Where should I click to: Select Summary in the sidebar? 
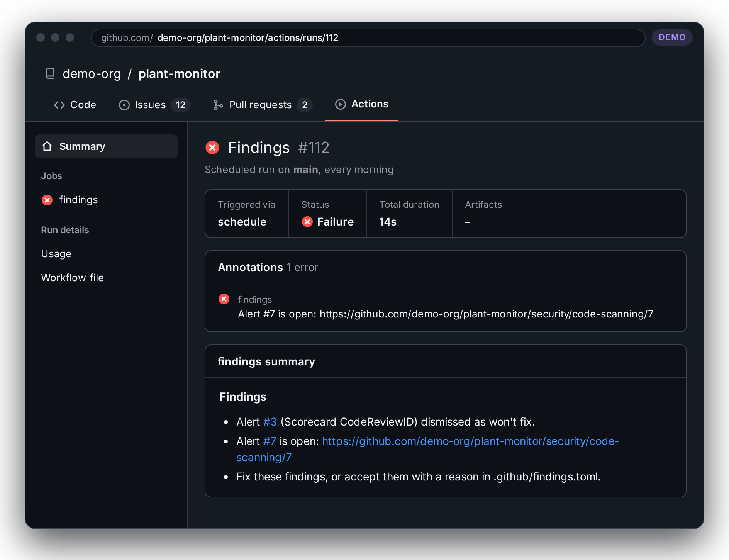pyautogui.click(x=106, y=146)
